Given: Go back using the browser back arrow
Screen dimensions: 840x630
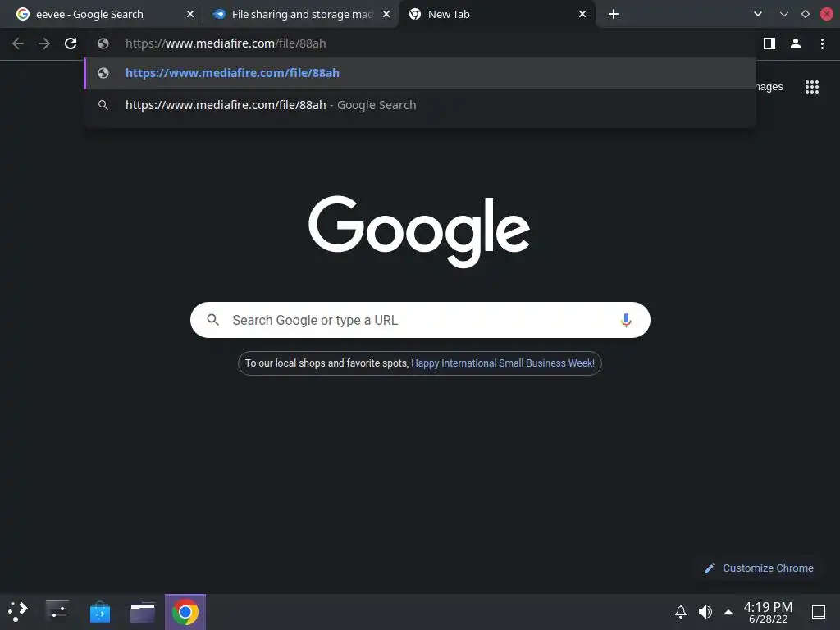Looking at the screenshot, I should click(18, 43).
